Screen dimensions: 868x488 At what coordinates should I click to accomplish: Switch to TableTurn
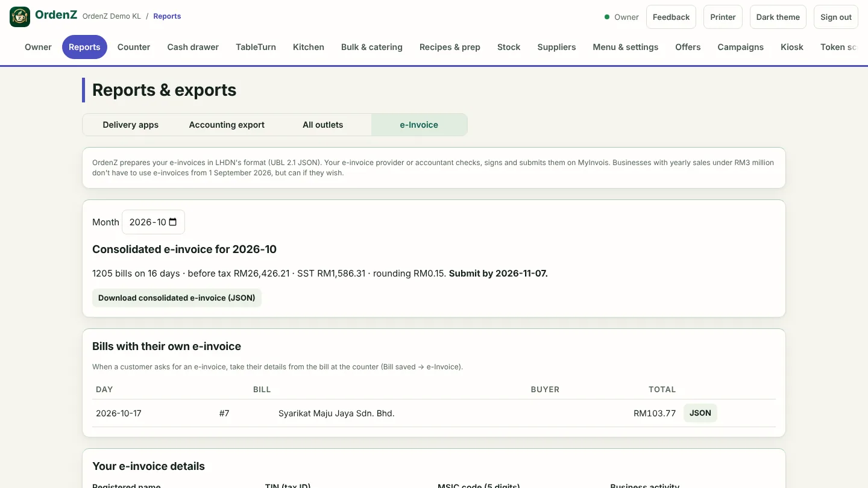256,47
